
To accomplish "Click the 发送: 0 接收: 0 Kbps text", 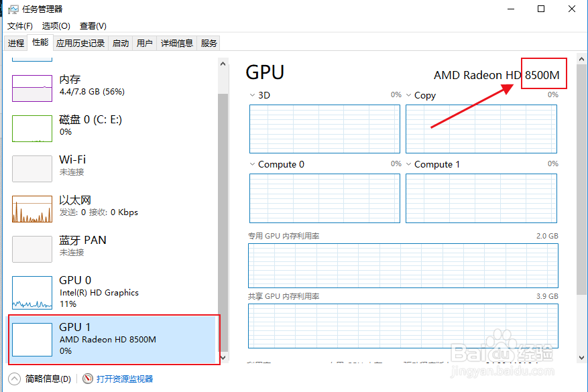I will [x=99, y=212].
